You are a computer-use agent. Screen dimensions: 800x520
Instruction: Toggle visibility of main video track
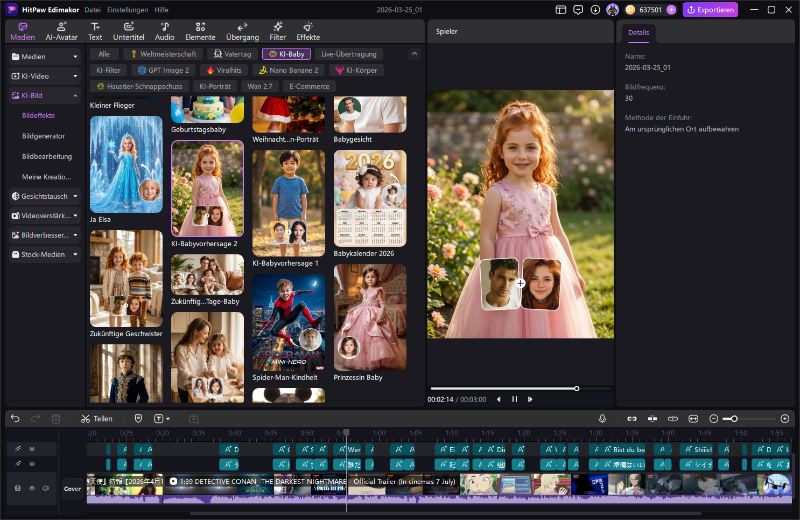32,488
